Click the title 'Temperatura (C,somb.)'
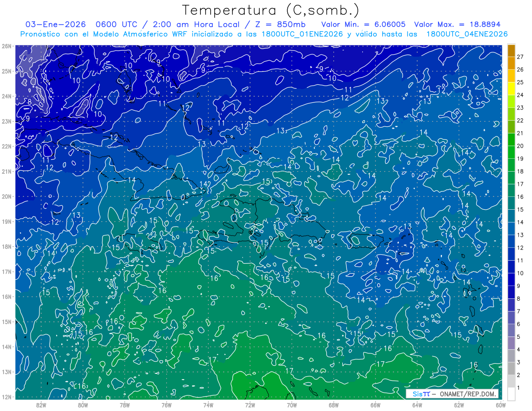The image size is (532, 411). [x=271, y=11]
